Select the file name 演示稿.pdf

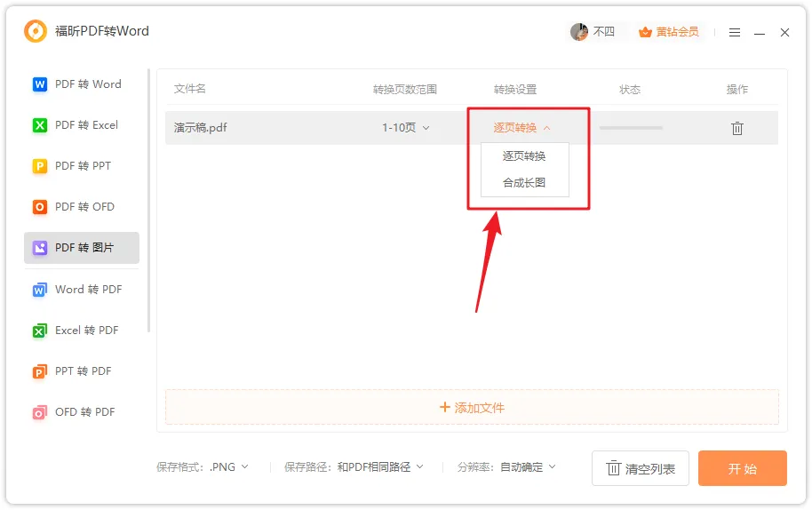[x=201, y=128]
